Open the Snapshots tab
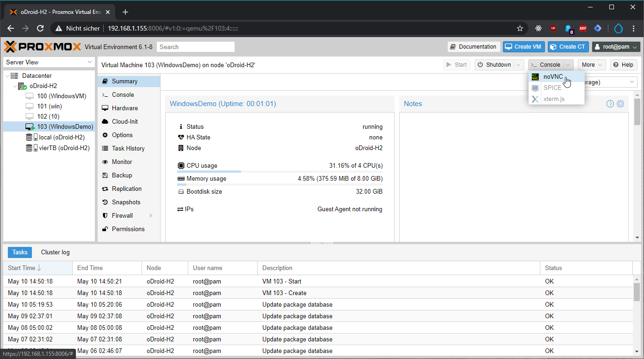644x359 pixels. pyautogui.click(x=129, y=202)
